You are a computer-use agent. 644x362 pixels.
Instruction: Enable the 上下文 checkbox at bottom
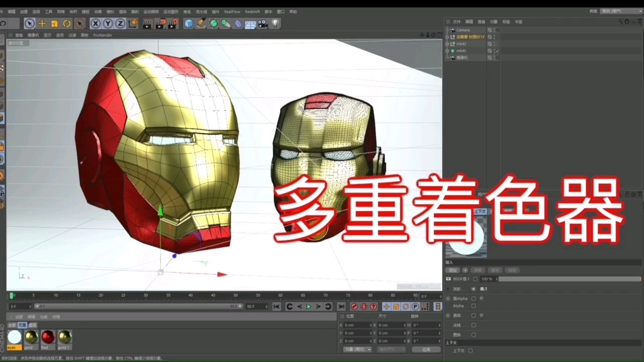pyautogui.click(x=470, y=351)
